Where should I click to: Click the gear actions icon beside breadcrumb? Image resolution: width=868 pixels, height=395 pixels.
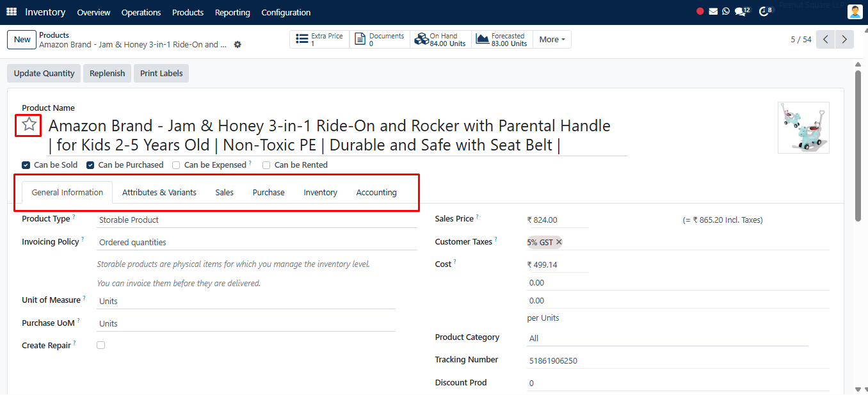coord(237,45)
